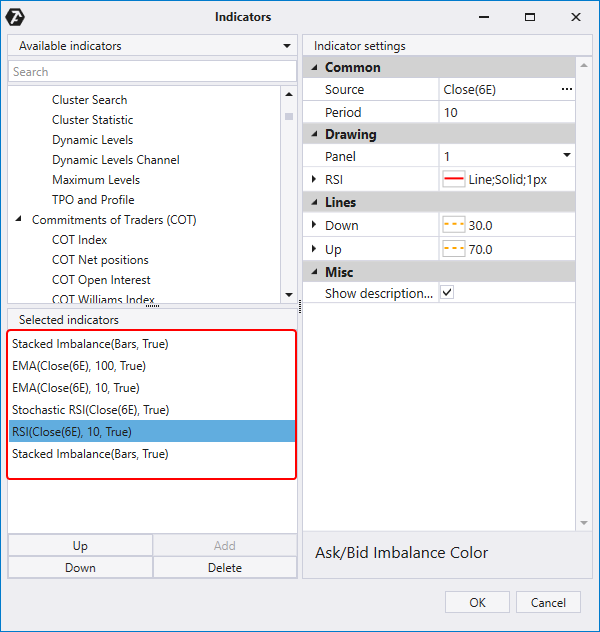Open the Available indicators dropdown arrow
This screenshot has height=632, width=600.
tap(288, 46)
